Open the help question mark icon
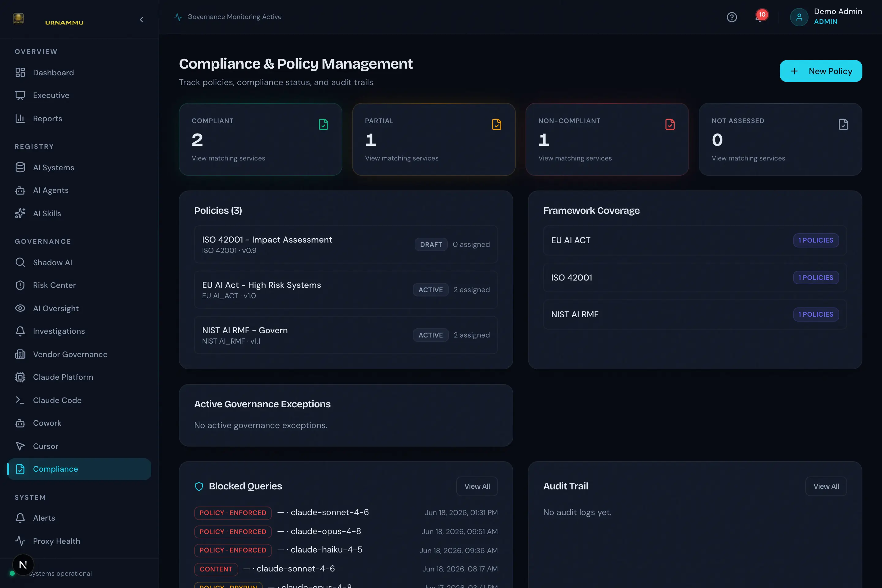882x588 pixels. (x=732, y=17)
